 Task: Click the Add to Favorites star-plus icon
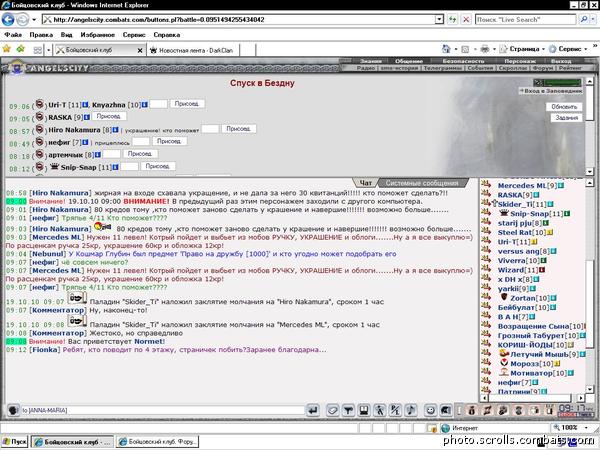pos(21,49)
